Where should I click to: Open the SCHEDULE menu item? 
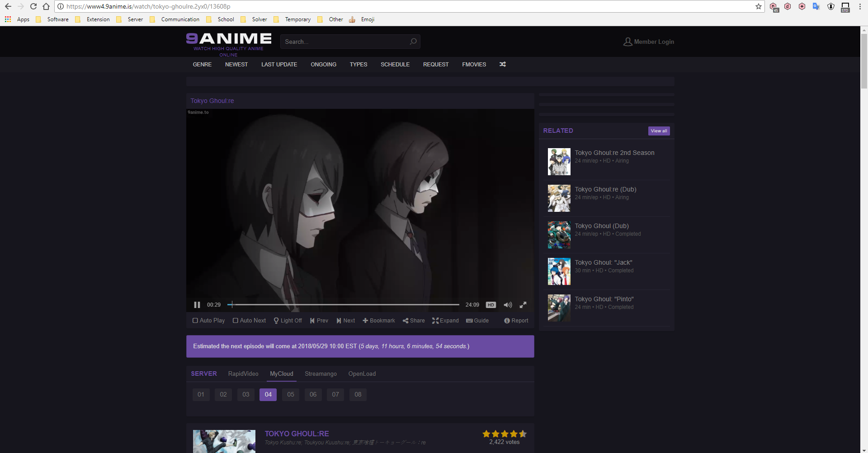[395, 65]
